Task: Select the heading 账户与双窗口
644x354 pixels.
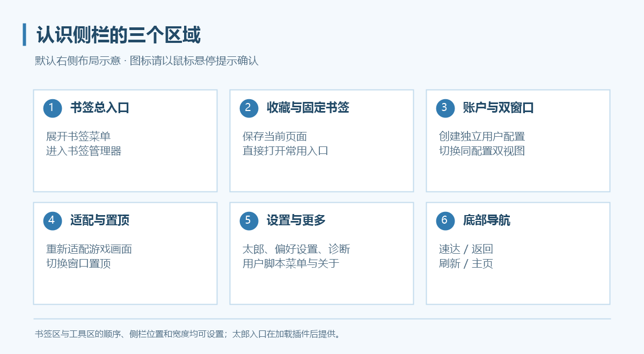Action: (499, 108)
